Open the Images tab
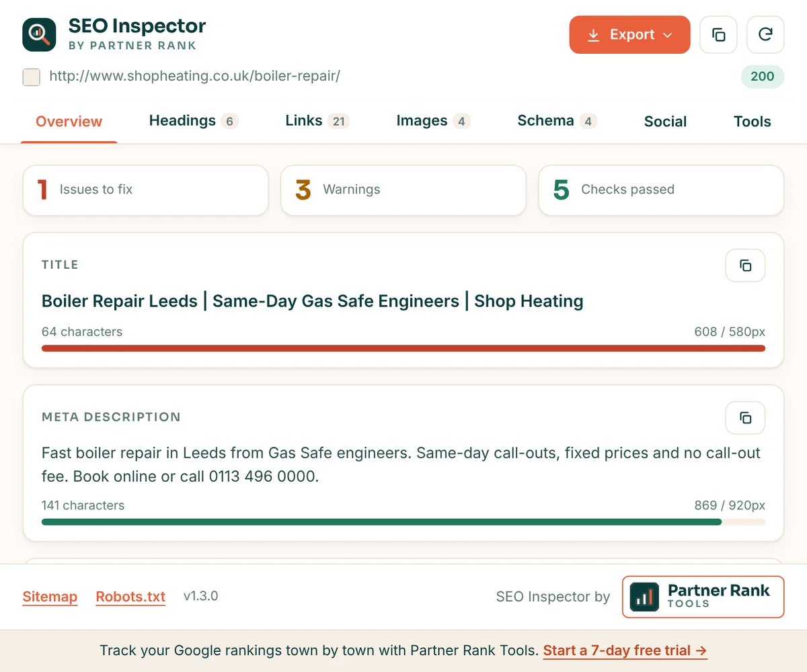This screenshot has height=672, width=807. click(433, 122)
